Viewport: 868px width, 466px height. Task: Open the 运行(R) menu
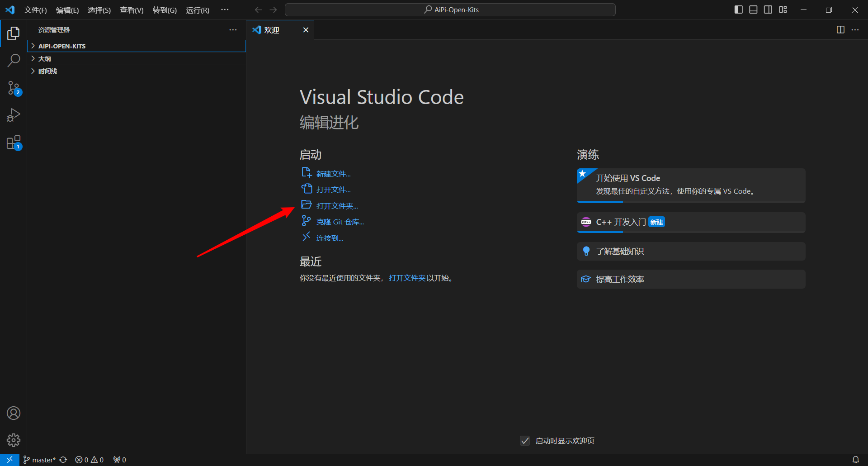(x=198, y=10)
